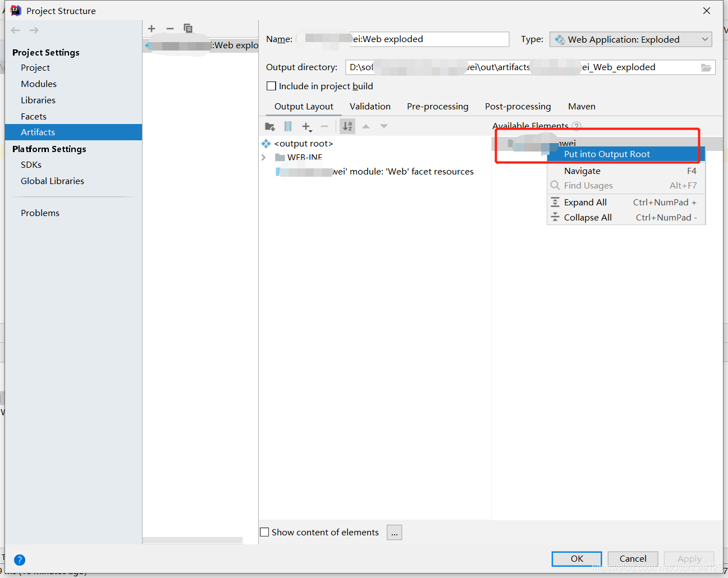Go forward with the right arrow icon
Image resolution: width=728 pixels, height=578 pixels.
click(x=34, y=30)
